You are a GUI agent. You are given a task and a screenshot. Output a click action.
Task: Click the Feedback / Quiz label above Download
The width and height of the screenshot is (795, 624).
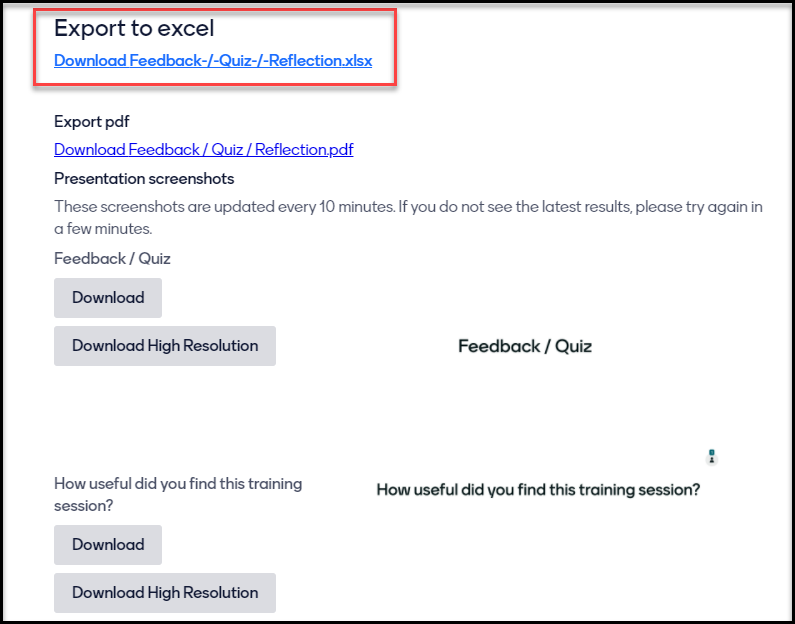[112, 258]
